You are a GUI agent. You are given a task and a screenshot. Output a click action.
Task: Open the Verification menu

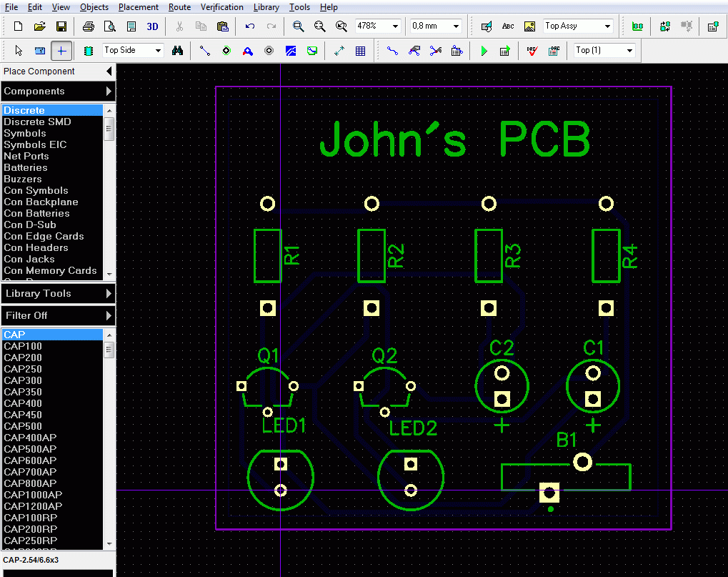(x=222, y=7)
